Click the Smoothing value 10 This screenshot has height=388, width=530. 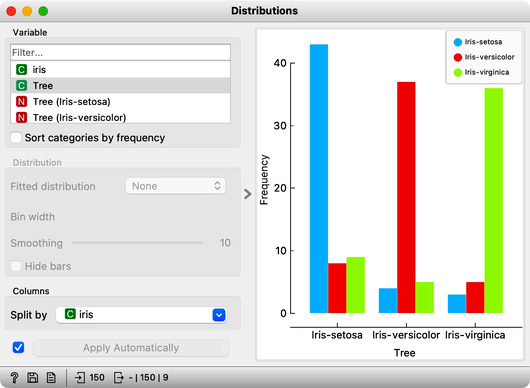click(225, 243)
